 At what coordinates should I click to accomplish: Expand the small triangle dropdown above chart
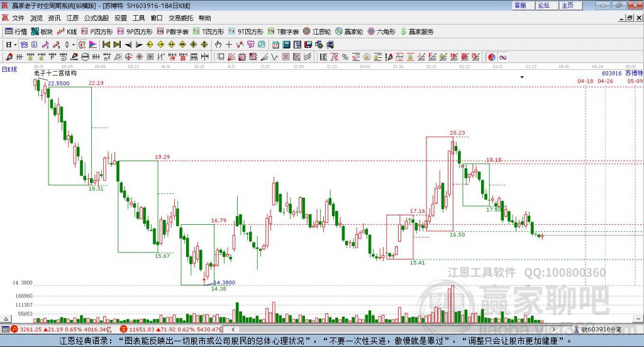tap(522, 77)
